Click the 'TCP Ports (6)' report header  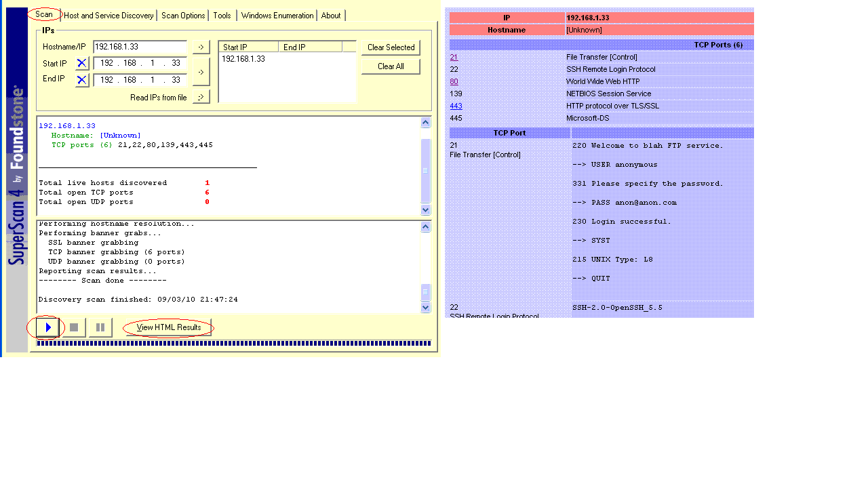pyautogui.click(x=718, y=45)
